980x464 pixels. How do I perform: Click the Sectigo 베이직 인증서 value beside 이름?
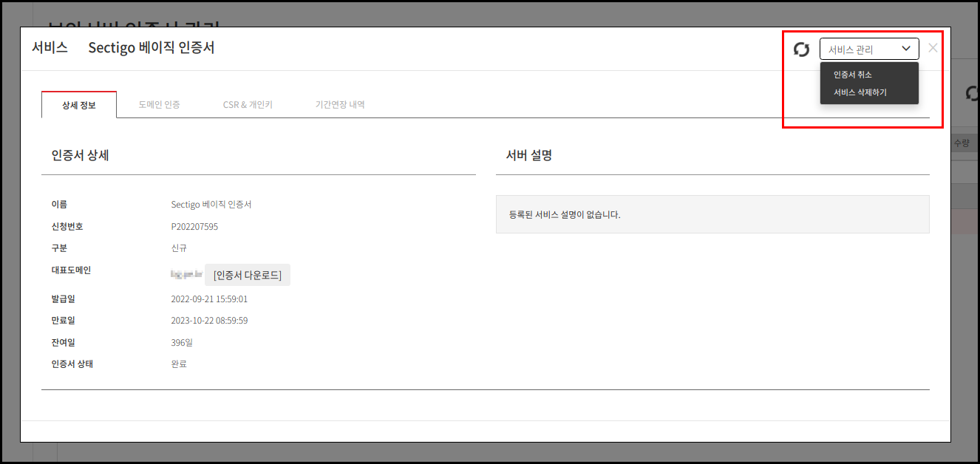[211, 205]
